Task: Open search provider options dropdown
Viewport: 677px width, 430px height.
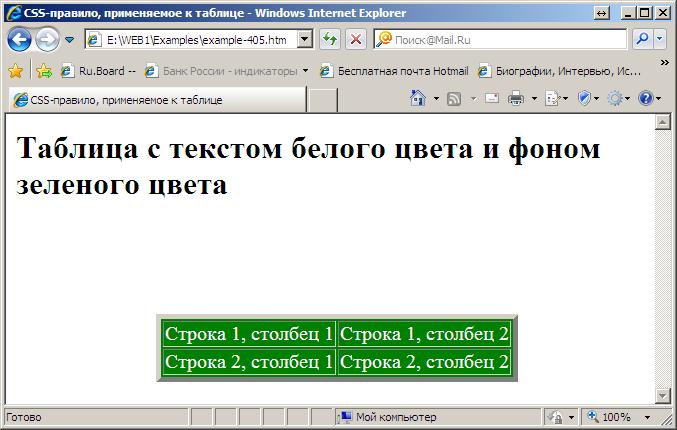Action: (x=660, y=39)
